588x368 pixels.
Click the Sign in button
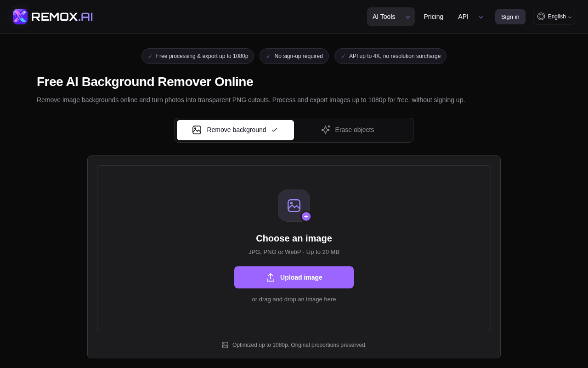click(510, 17)
